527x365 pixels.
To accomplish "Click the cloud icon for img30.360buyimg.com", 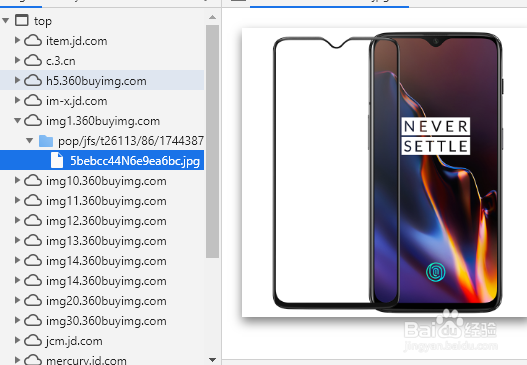I will [33, 321].
